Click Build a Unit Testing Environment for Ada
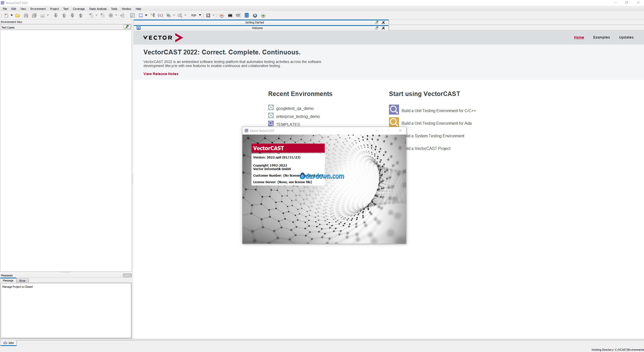Image resolution: width=644 pixels, height=352 pixels. 437,123
